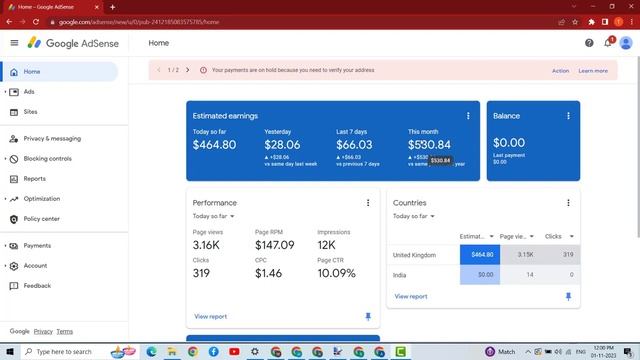Open Settings gear from taskbar
Viewport: 640px width, 360px height.
(255, 351)
